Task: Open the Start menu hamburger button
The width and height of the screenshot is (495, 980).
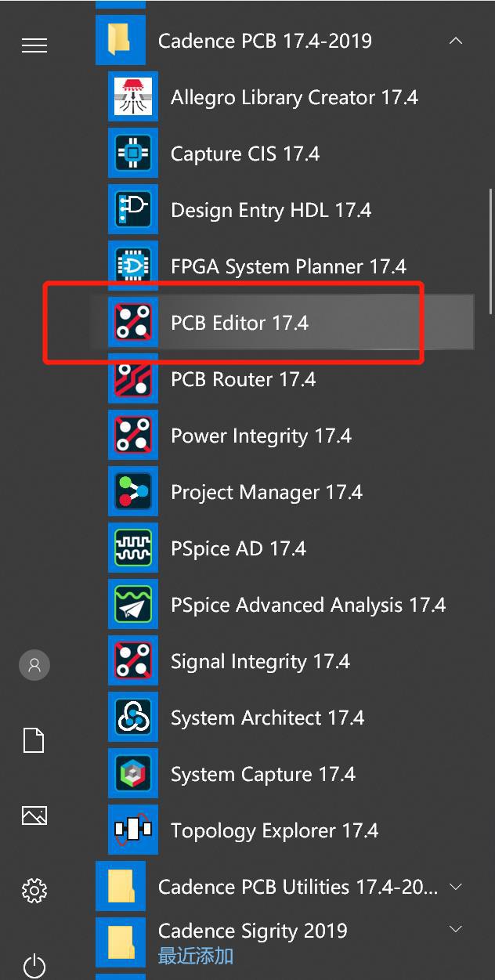Action: click(x=34, y=45)
